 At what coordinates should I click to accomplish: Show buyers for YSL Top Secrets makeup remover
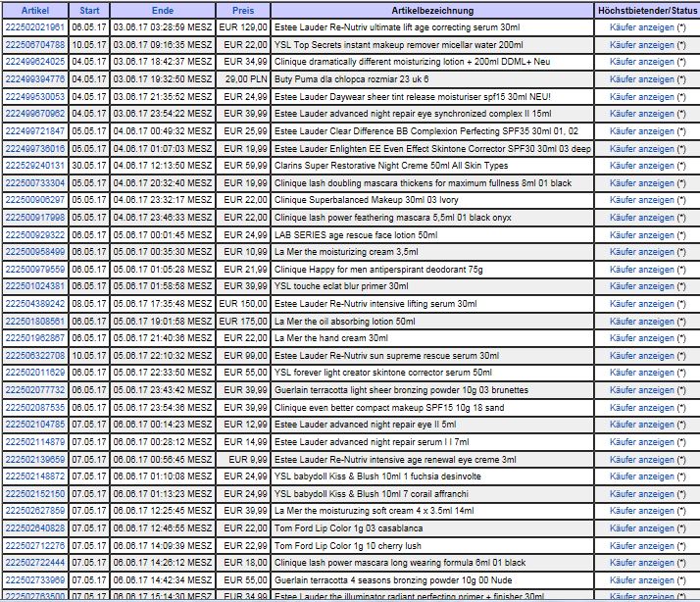coord(641,45)
